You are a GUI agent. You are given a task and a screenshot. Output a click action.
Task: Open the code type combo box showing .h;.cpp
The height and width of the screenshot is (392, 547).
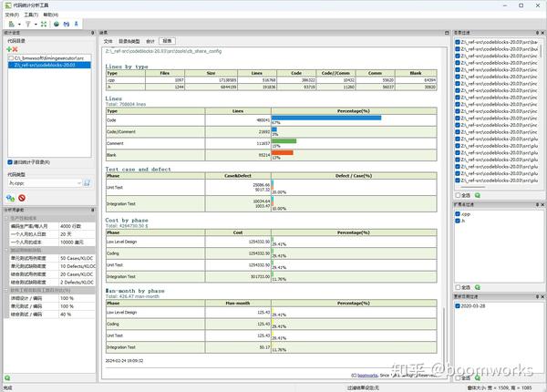point(45,183)
